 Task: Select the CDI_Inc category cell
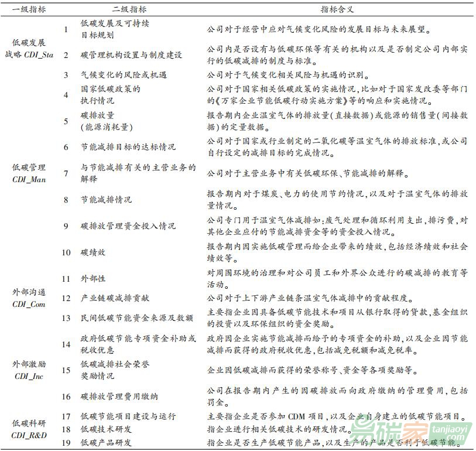(x=29, y=370)
